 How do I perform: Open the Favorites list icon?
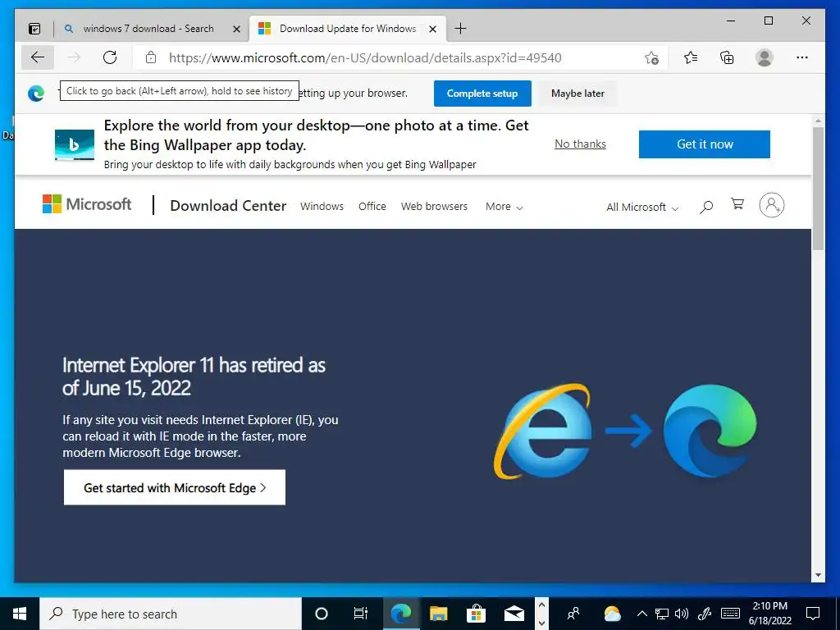click(x=691, y=57)
